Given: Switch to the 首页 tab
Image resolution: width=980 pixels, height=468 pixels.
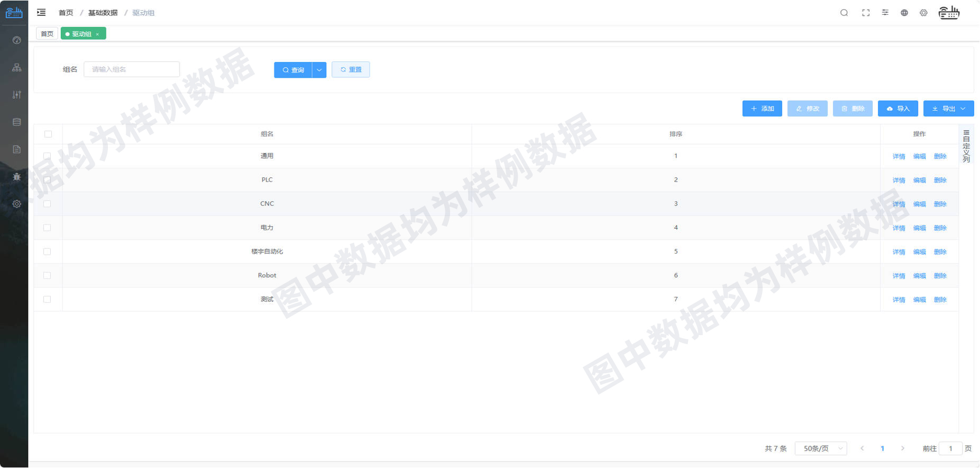Looking at the screenshot, I should [x=47, y=34].
